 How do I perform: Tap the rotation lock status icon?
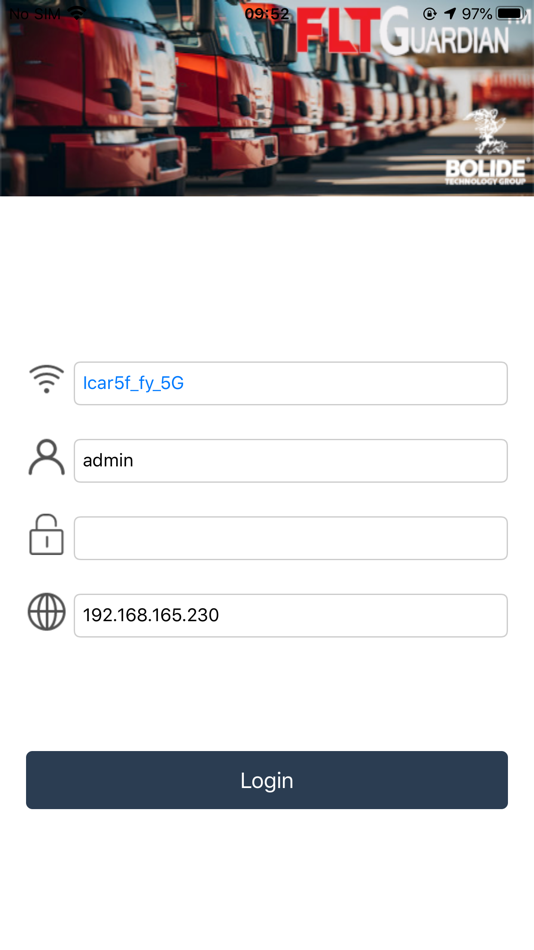(430, 13)
